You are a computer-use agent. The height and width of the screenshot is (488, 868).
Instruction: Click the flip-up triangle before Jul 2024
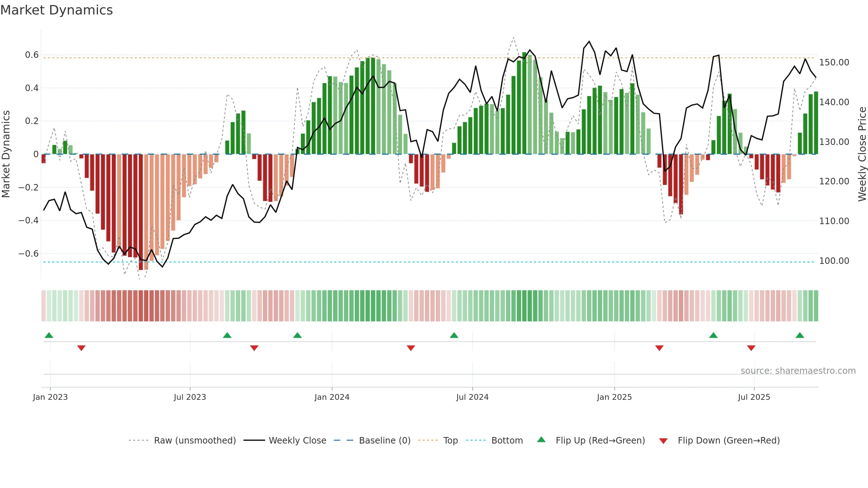coord(454,335)
